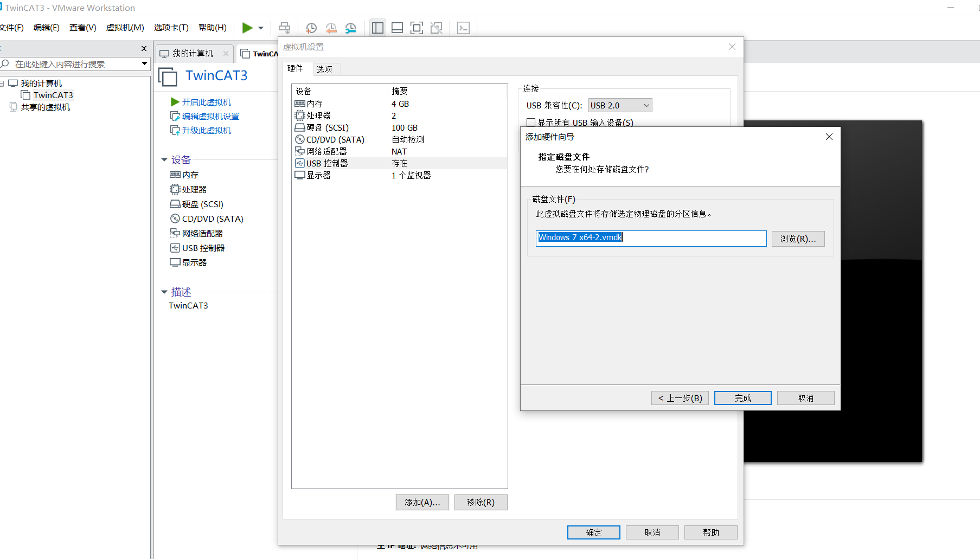This screenshot has width=980, height=559.
Task: Close the 添加硬件向导 dialog
Action: point(829,137)
